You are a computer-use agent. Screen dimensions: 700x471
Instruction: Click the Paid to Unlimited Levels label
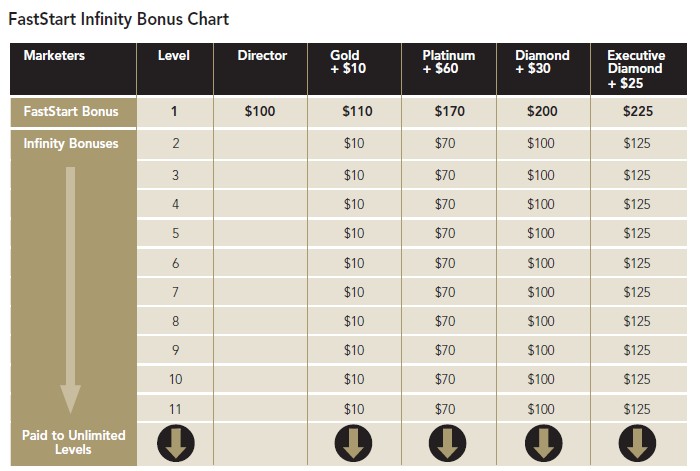73,442
